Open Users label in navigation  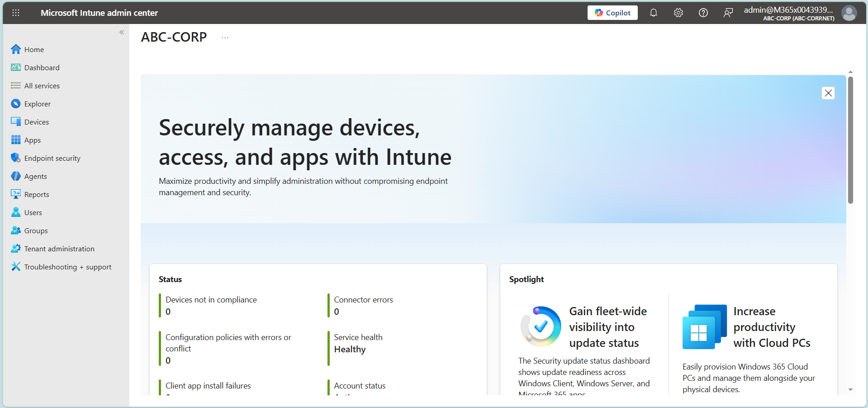(33, 212)
